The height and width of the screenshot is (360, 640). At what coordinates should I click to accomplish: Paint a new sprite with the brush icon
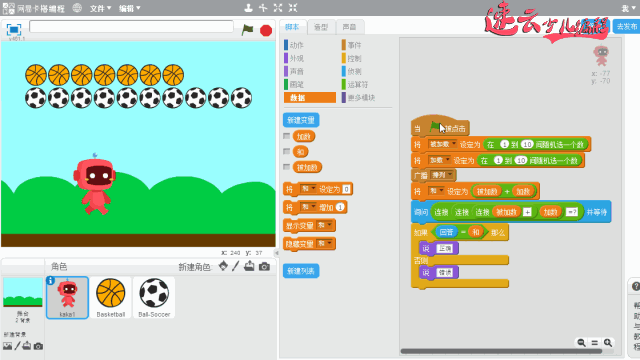click(x=236, y=266)
